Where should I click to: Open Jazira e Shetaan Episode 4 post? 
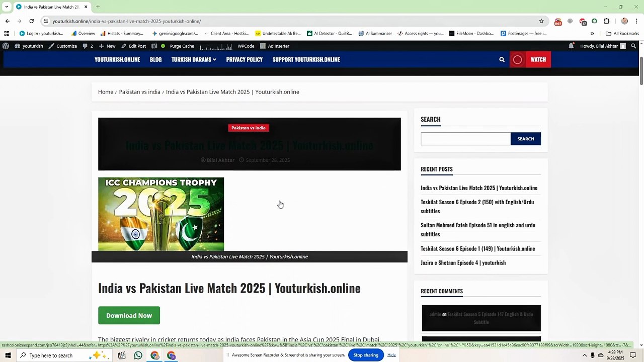tap(463, 262)
